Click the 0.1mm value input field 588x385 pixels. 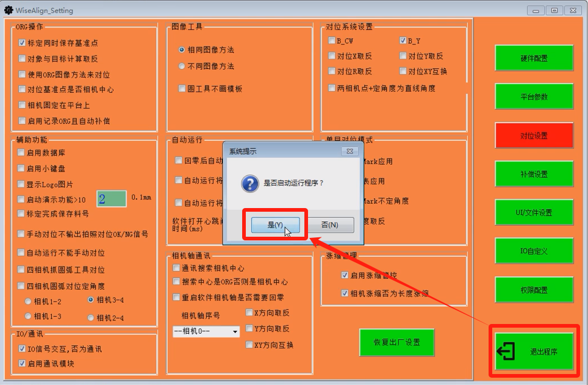pos(110,199)
